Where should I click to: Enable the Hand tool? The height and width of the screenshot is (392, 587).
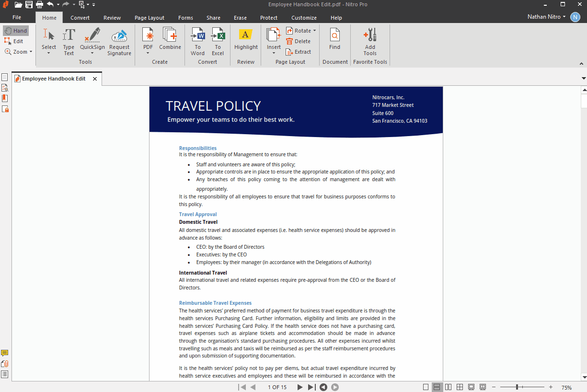(16, 31)
